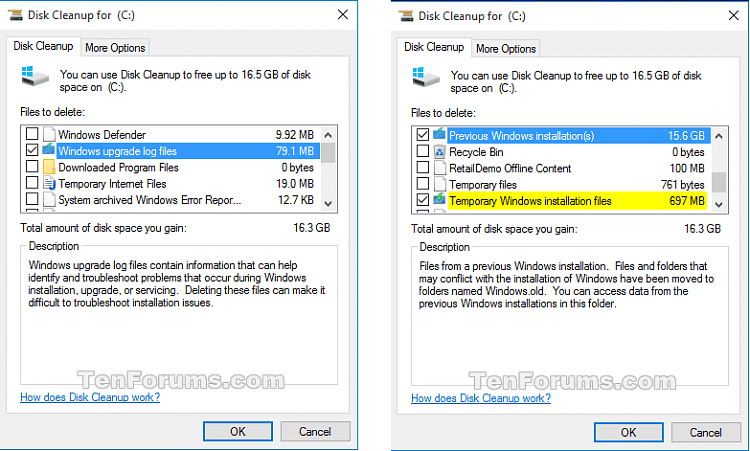Select Disk Cleanup tab in right window
Image resolution: width=750 pixels, height=451 pixels.
[x=434, y=47]
